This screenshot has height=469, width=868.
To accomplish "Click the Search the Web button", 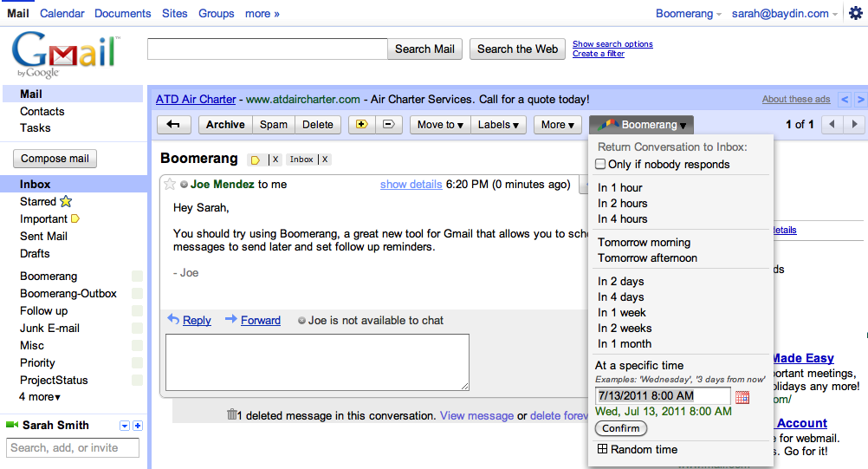I will pos(517,49).
